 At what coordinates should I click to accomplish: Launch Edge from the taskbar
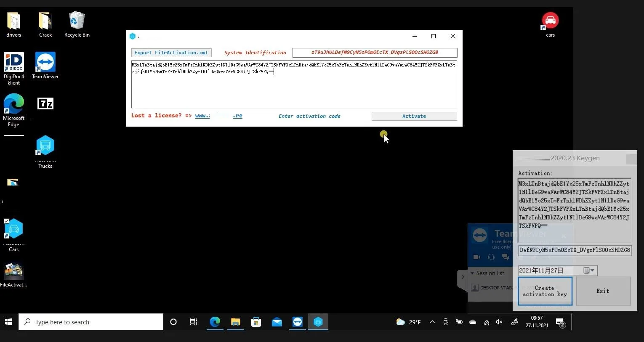[x=215, y=322]
